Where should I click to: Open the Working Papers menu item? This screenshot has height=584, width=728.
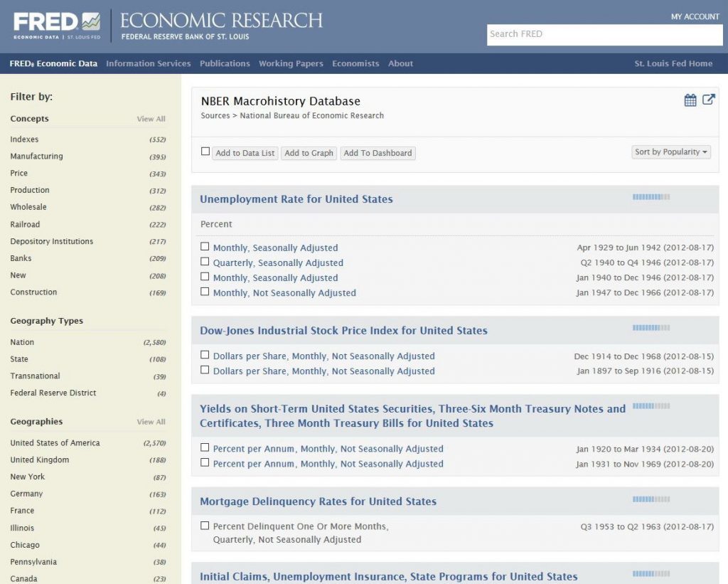pyautogui.click(x=291, y=63)
